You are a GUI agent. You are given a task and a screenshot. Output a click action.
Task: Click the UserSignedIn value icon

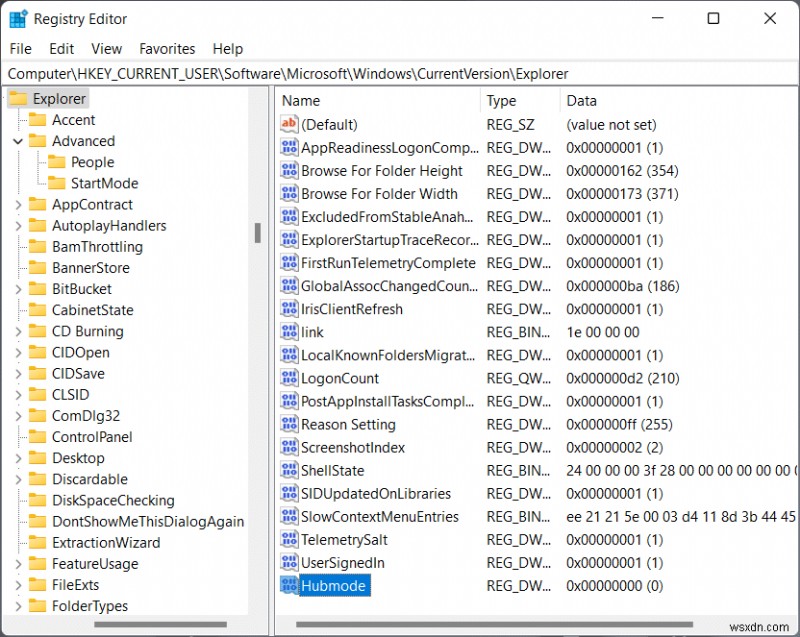(289, 562)
